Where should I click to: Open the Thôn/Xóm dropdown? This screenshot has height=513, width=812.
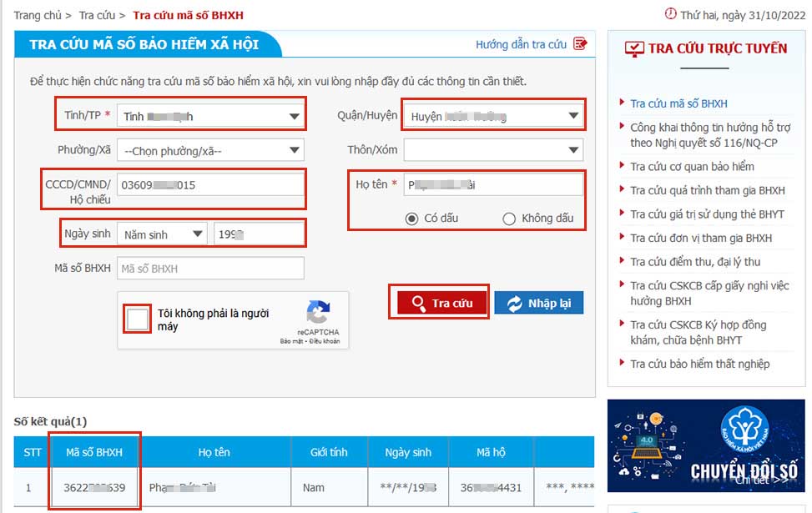click(x=493, y=150)
